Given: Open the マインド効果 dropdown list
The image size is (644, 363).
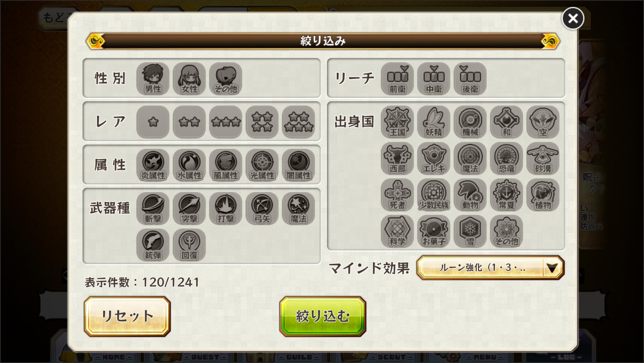Looking at the screenshot, I should pos(490,267).
